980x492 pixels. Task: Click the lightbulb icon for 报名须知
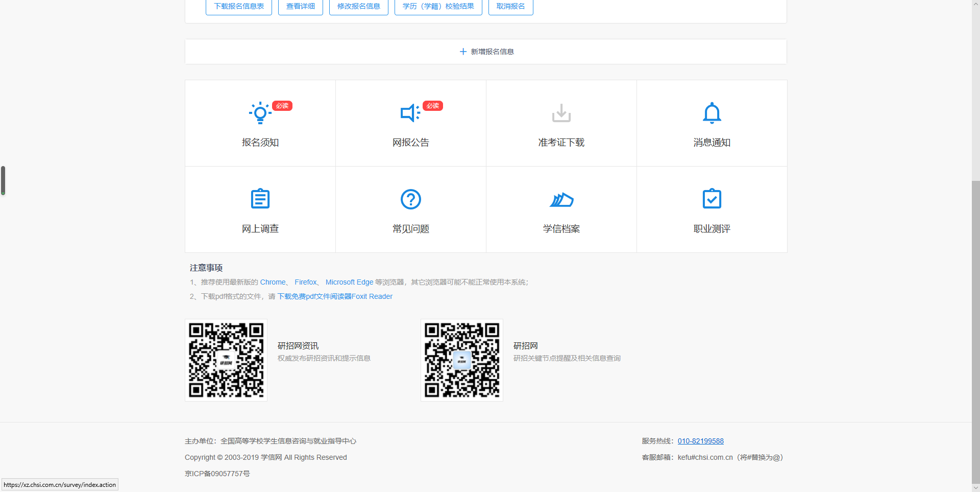pyautogui.click(x=260, y=113)
